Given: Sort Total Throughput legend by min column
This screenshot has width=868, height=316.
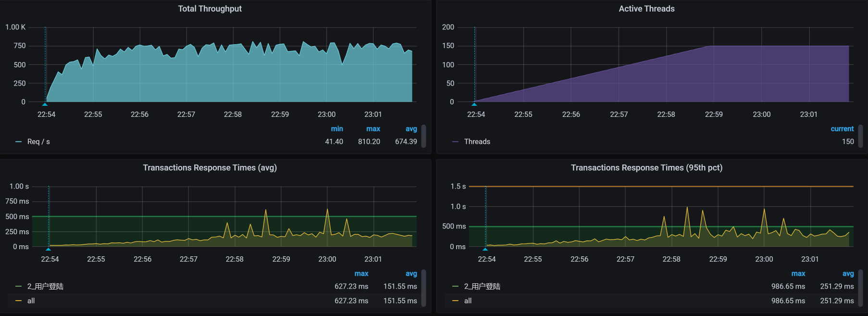Looking at the screenshot, I should [x=337, y=129].
